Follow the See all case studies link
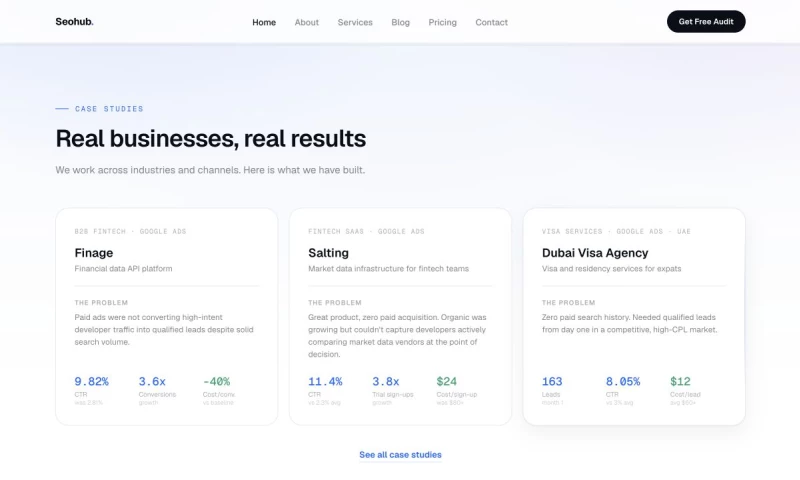Viewport: 800px width, 480px height. coord(401,454)
